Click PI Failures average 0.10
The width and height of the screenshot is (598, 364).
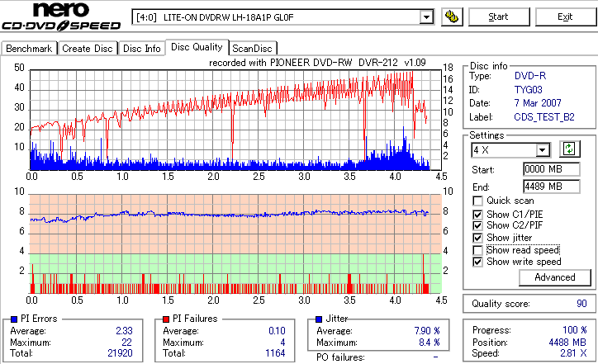pyautogui.click(x=277, y=331)
